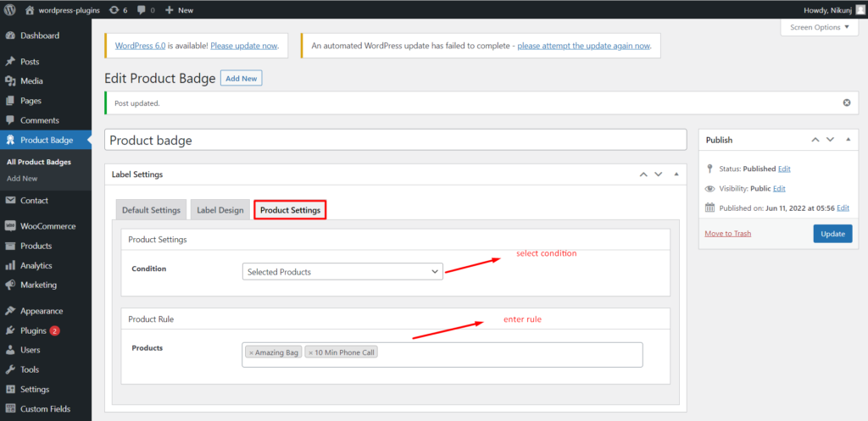Click the Plugins update count badge
This screenshot has height=421, width=868.
pyautogui.click(x=55, y=331)
